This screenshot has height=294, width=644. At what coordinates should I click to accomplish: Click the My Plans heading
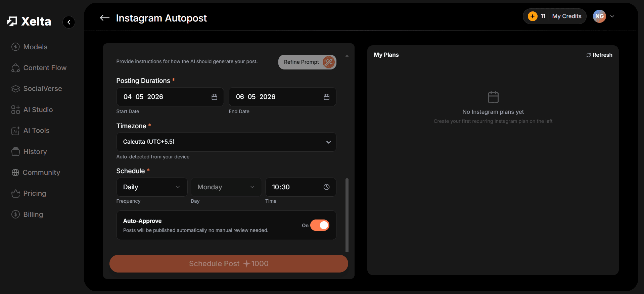click(386, 55)
